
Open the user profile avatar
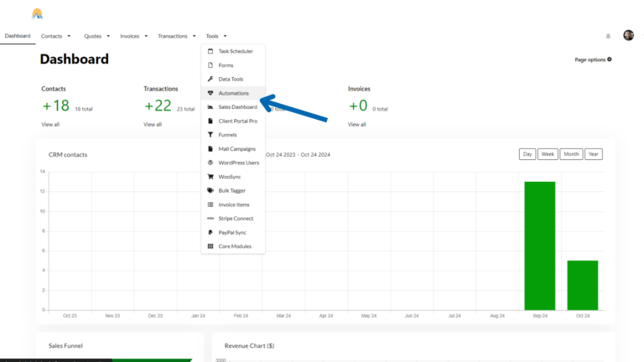[628, 35]
